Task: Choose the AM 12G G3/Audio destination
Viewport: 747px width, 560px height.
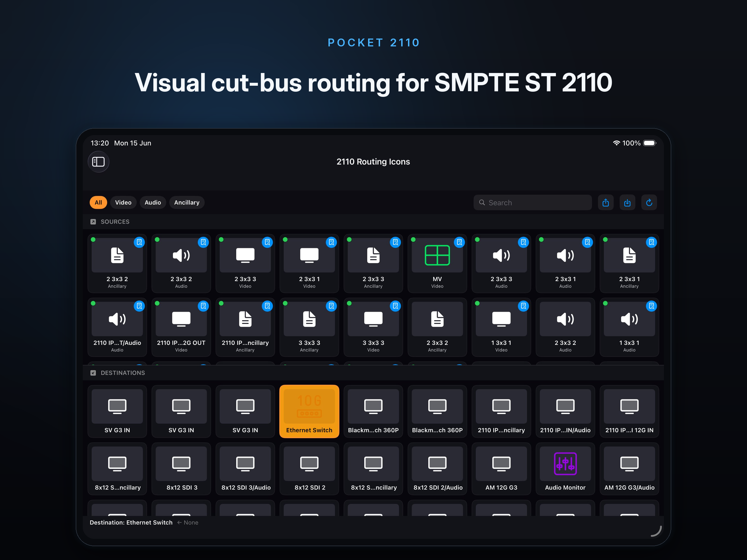Action: pos(629,469)
